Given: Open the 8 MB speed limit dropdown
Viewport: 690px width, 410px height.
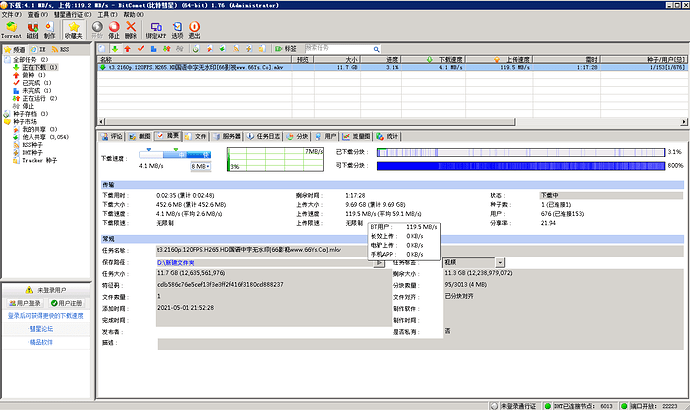Looking at the screenshot, I should tap(200, 166).
